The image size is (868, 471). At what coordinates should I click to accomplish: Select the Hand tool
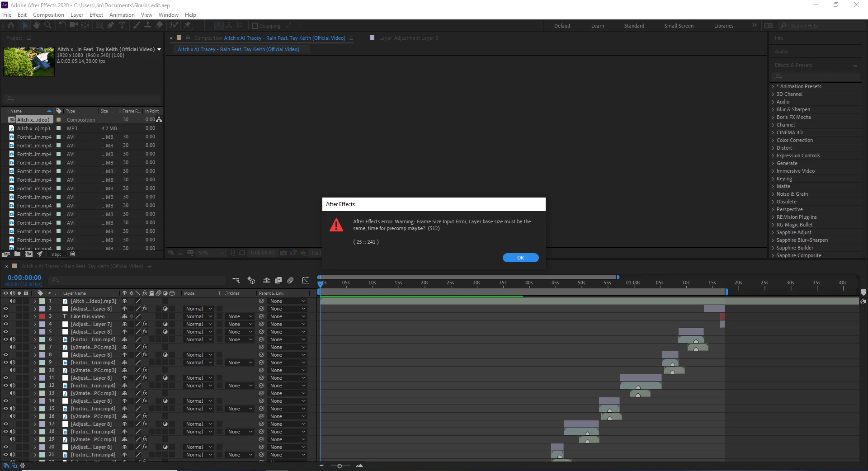click(x=37, y=25)
